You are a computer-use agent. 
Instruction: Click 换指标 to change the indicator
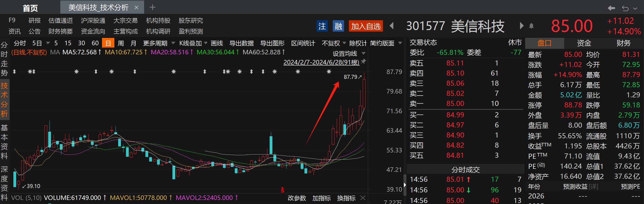tap(346, 198)
